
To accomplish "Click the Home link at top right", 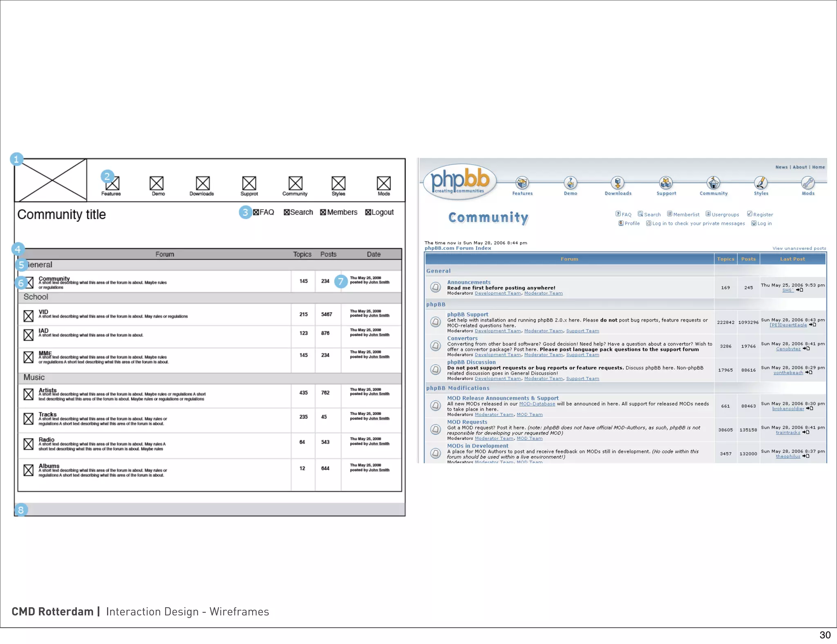I will [x=818, y=167].
